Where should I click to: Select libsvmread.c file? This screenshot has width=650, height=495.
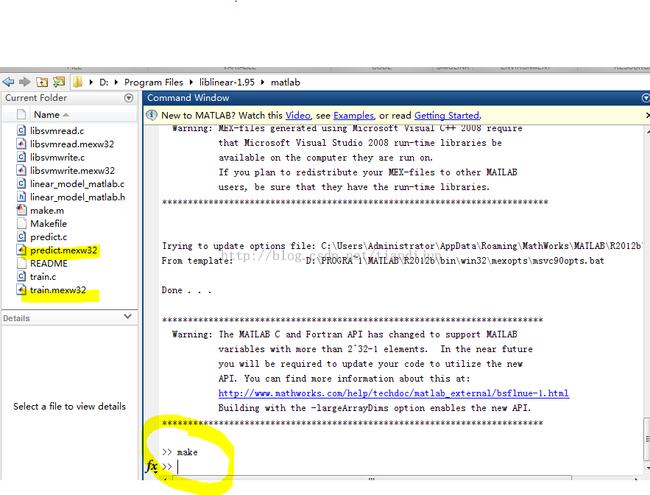tap(57, 131)
